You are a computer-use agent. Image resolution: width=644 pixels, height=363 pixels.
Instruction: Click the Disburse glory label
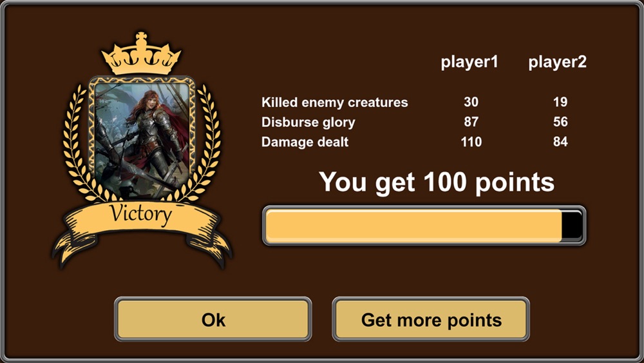tap(308, 122)
